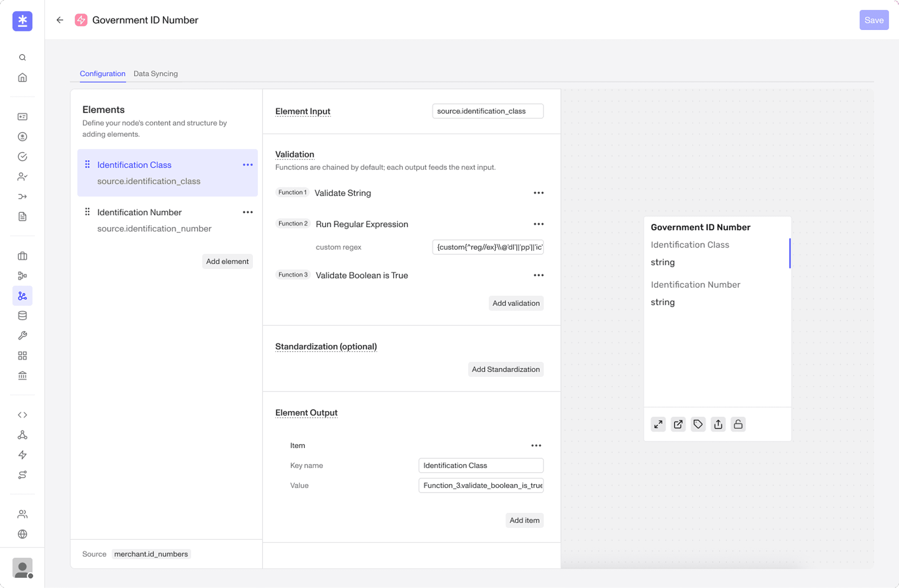Open the bank building icon in sidebar
The height and width of the screenshot is (588, 899).
[x=22, y=376]
